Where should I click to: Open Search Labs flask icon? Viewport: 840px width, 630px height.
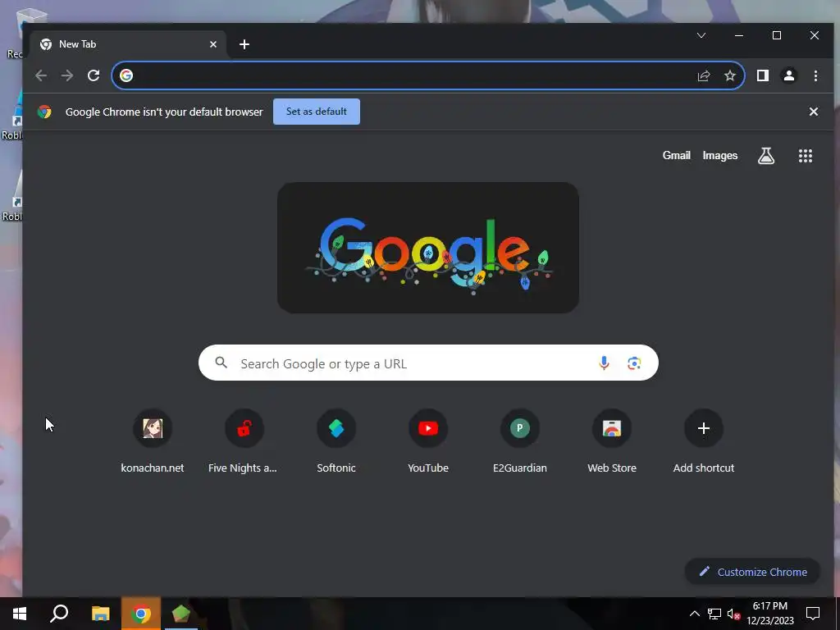tap(766, 156)
